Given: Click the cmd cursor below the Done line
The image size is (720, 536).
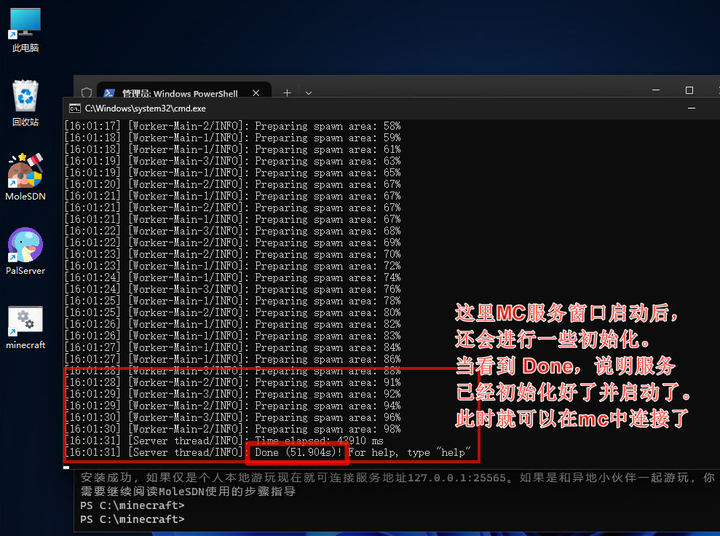Looking at the screenshot, I should tap(67, 467).
